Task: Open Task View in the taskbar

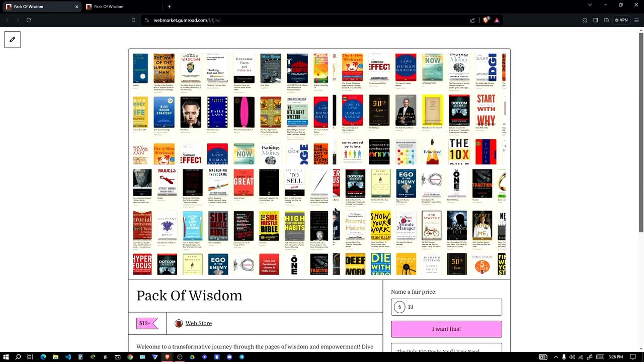Action: [30, 357]
